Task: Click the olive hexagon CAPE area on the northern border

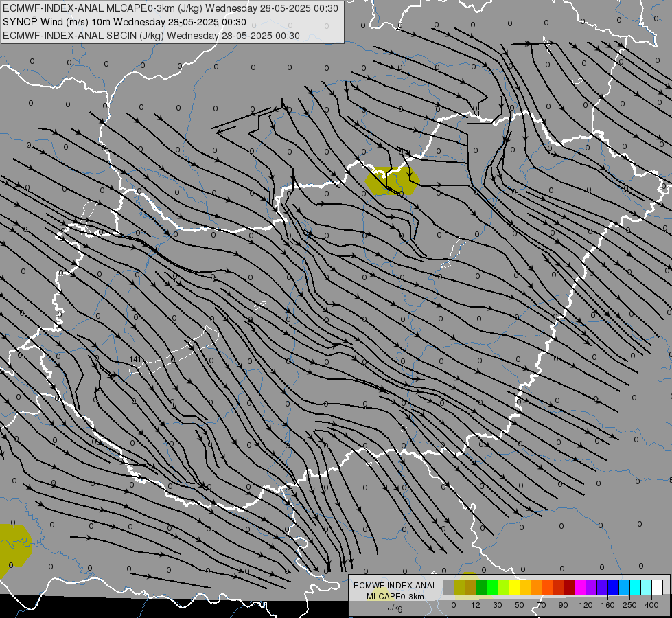Action: pos(392,181)
